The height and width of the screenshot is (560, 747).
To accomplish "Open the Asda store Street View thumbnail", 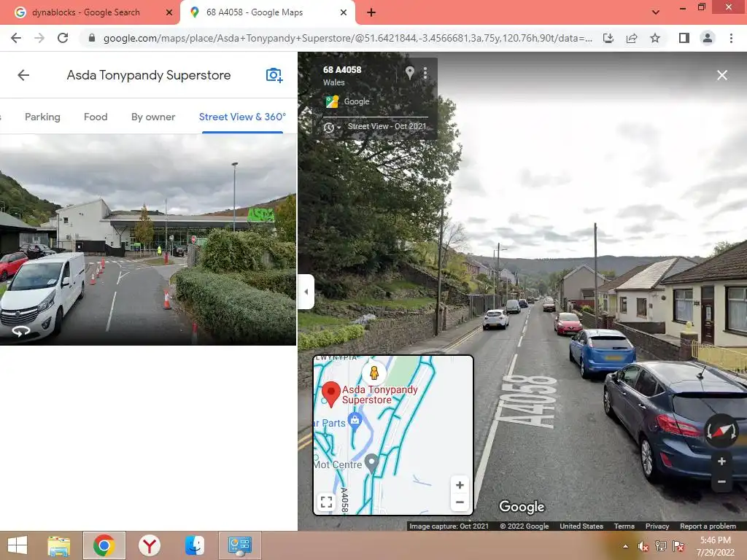I will coord(147,239).
